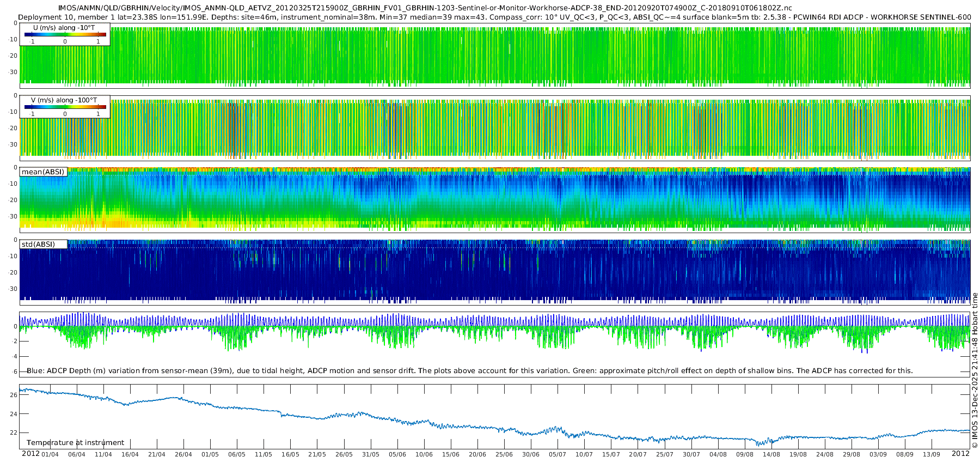Pick the 05/07 date tick label
Image resolution: width=980 pixels, height=463 pixels.
[x=558, y=455]
